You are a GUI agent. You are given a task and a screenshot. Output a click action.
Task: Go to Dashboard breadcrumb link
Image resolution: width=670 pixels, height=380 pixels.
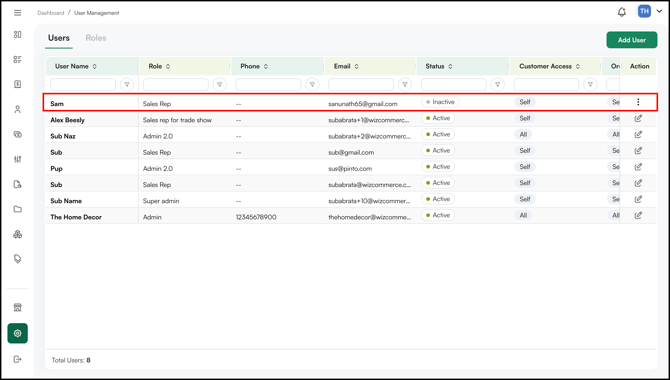point(50,13)
